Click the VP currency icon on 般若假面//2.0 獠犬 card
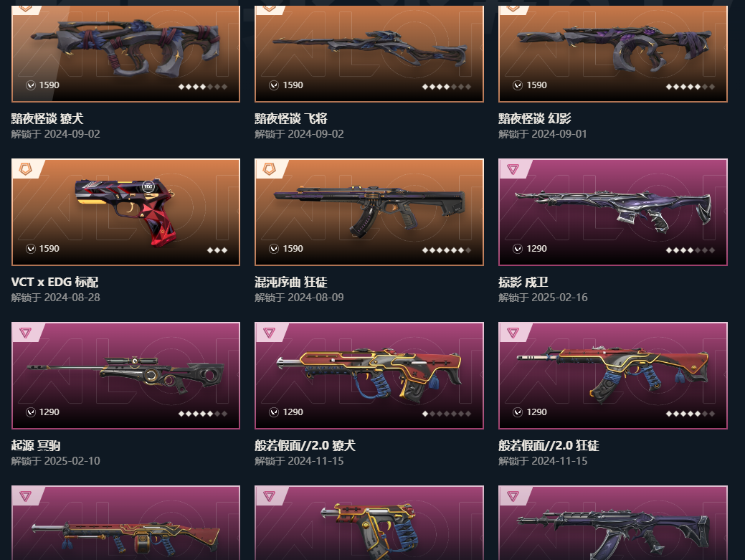Viewport: 745px width, 560px height. click(x=274, y=412)
